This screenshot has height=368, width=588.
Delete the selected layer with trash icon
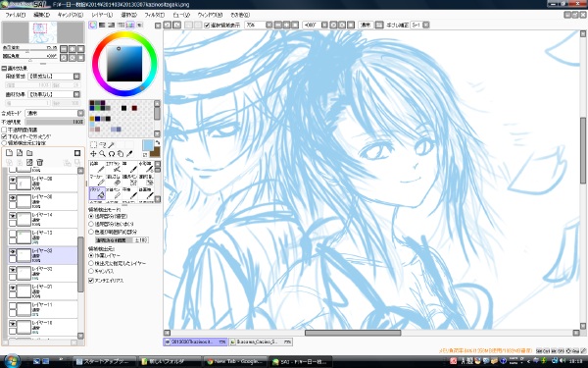click(x=40, y=162)
